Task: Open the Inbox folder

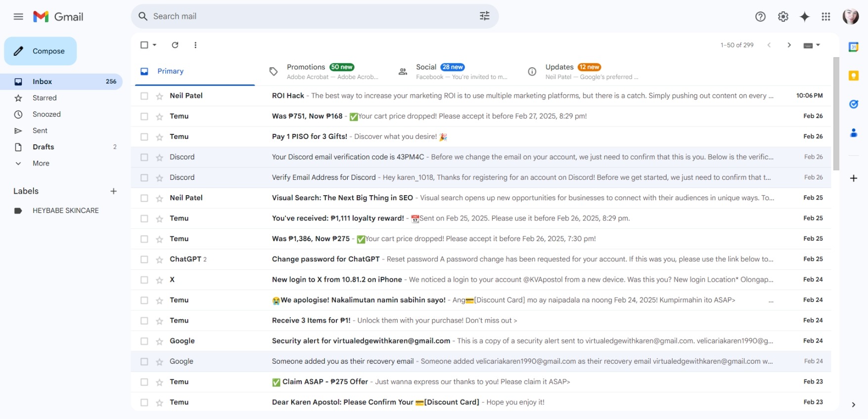Action: (x=61, y=82)
